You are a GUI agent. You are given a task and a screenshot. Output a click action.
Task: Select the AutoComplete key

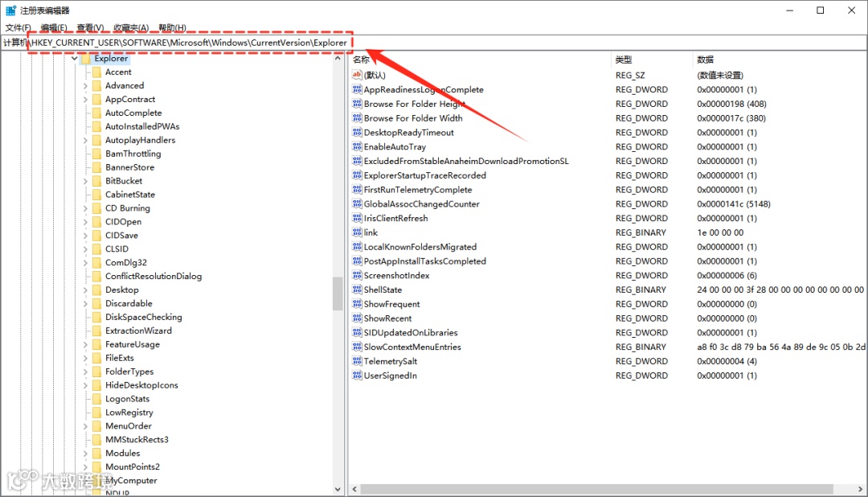[x=133, y=113]
